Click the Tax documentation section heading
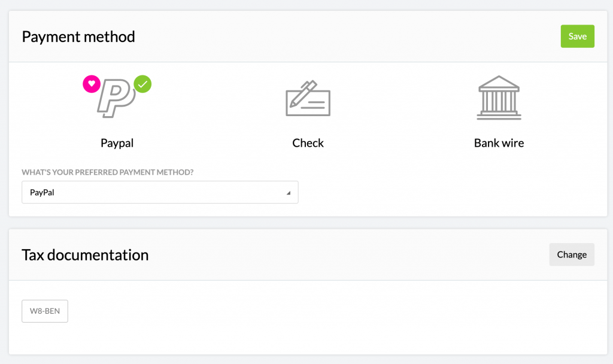 [85, 255]
